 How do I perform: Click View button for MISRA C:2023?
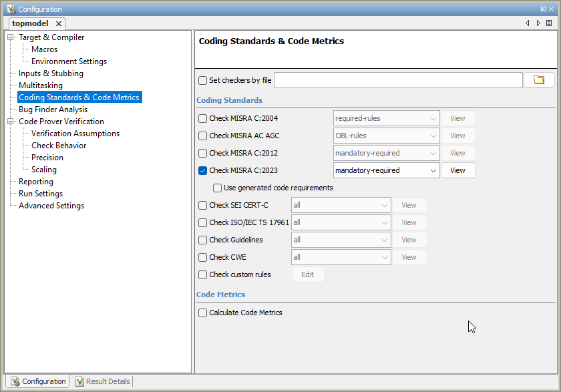click(x=458, y=170)
